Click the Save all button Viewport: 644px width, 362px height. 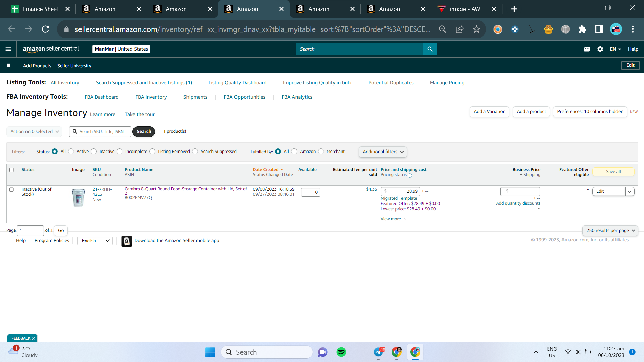(x=613, y=172)
